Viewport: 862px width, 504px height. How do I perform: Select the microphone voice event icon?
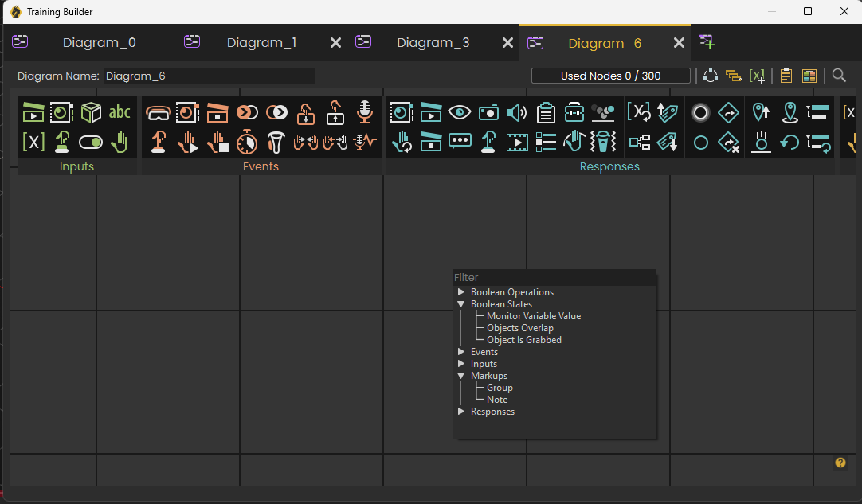(x=365, y=112)
